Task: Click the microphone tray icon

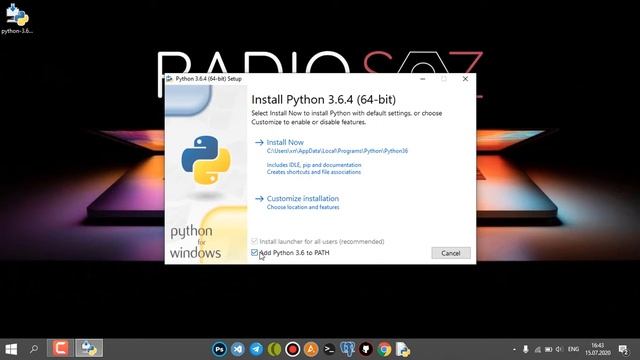Action: click(x=526, y=349)
